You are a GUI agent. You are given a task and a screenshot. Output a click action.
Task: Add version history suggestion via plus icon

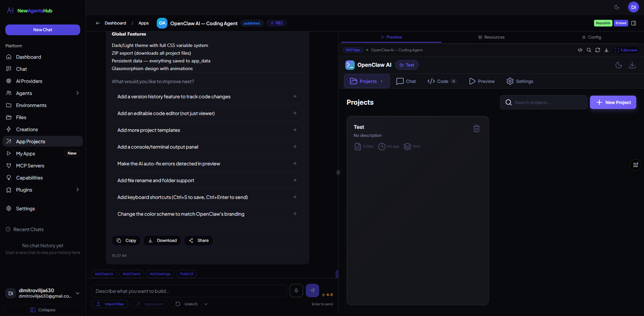(295, 96)
